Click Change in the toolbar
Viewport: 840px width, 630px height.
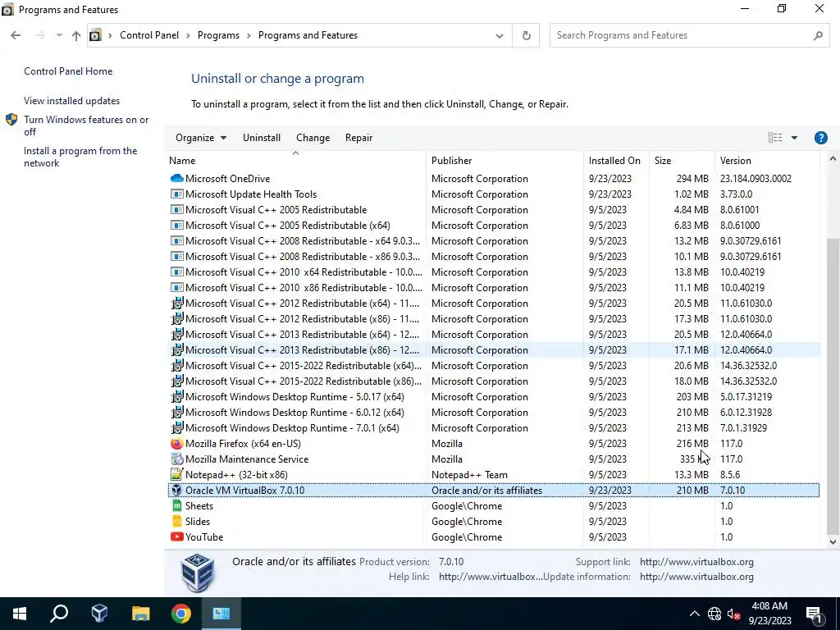[313, 138]
